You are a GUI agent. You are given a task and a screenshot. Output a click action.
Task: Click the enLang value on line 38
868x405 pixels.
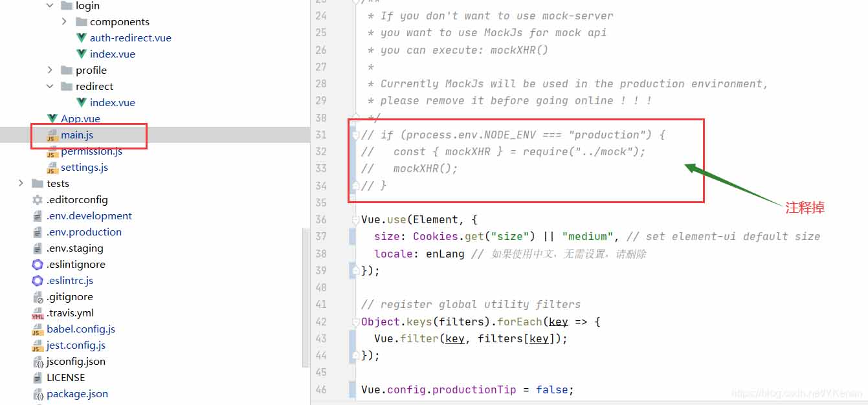pos(445,254)
